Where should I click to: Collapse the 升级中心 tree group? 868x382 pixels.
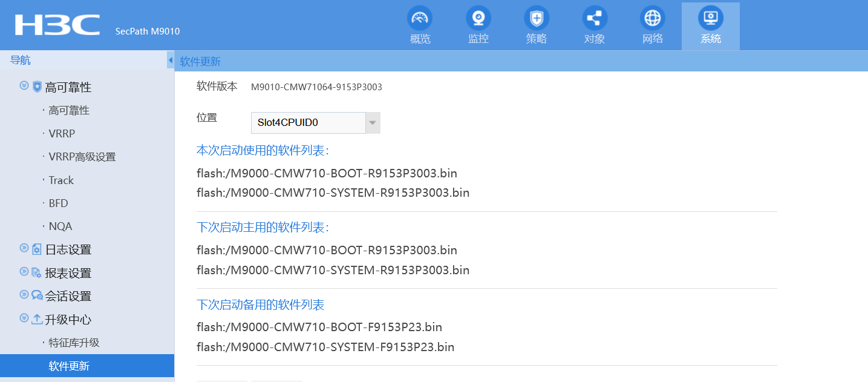click(24, 318)
